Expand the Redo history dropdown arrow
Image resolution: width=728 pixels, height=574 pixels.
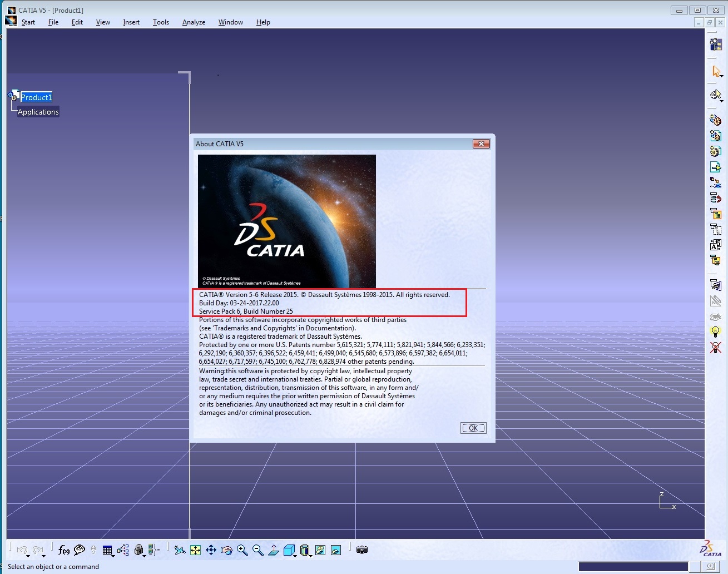pos(43,555)
